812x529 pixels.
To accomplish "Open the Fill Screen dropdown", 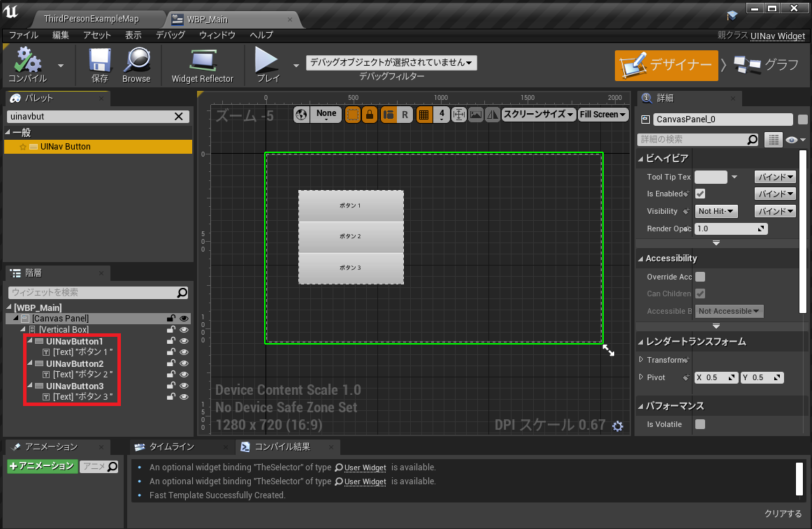I will [x=603, y=115].
